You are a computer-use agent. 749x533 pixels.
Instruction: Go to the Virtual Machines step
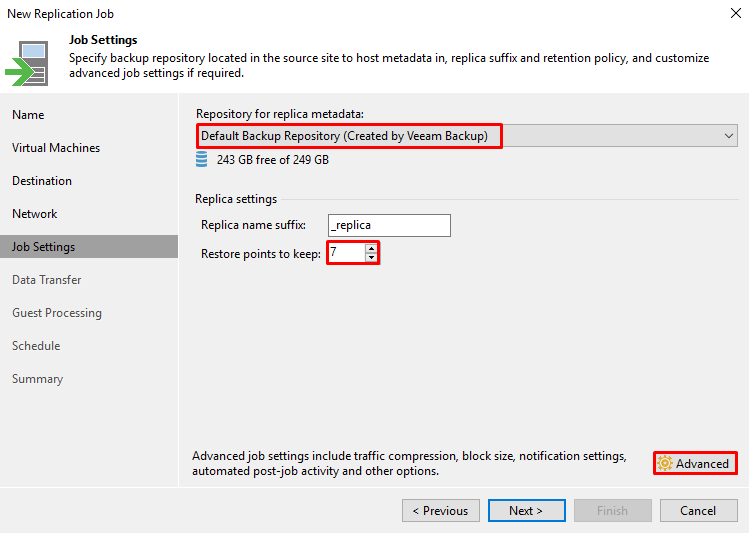(56, 148)
